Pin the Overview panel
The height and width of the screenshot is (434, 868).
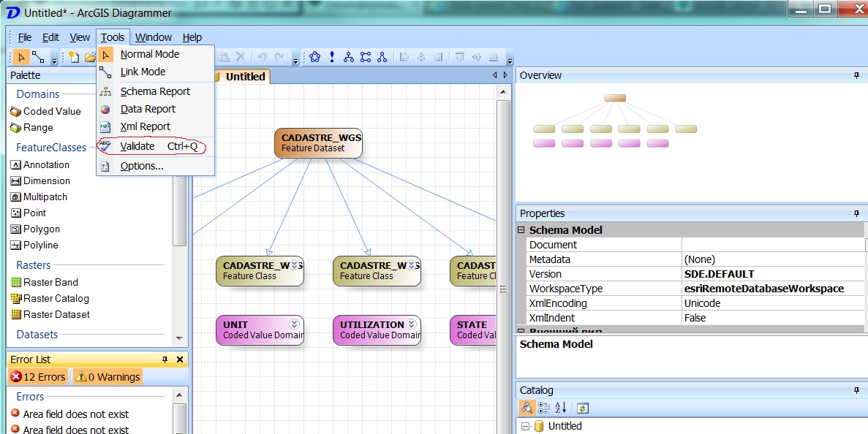click(856, 75)
